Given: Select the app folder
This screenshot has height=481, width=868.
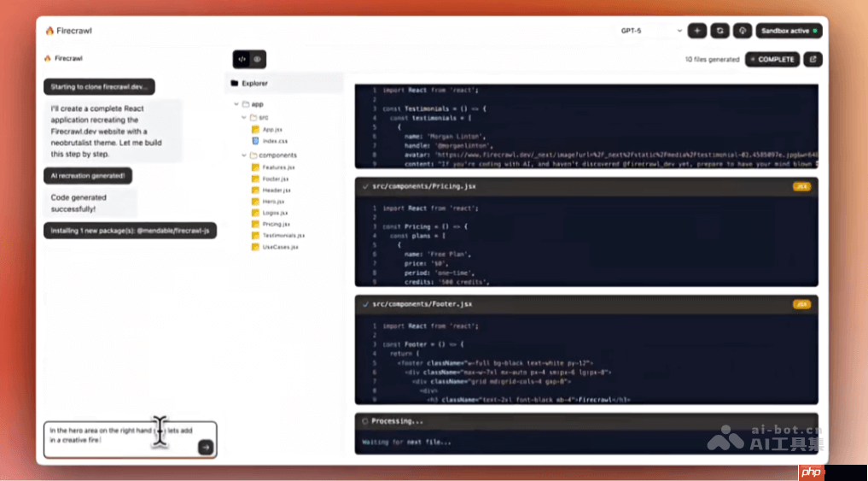Looking at the screenshot, I should click(x=253, y=104).
